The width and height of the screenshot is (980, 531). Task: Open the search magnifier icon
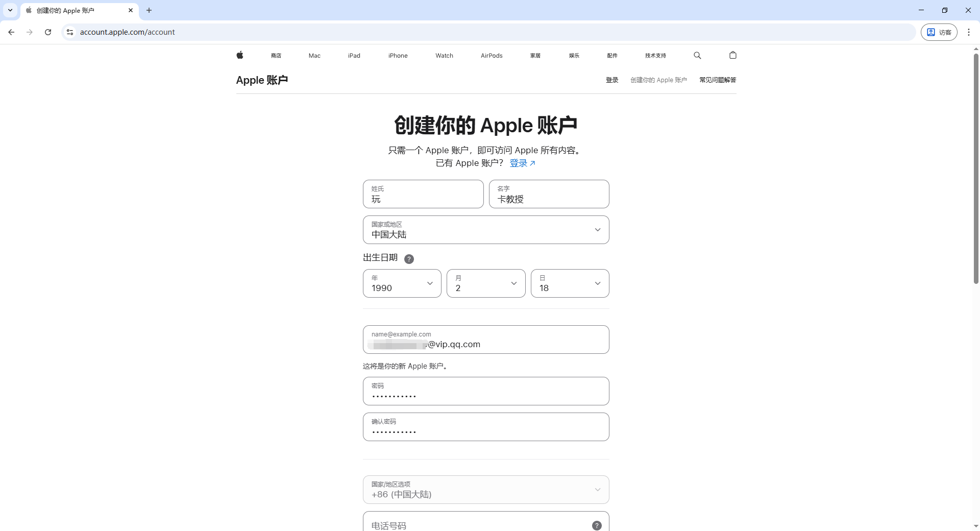coord(697,55)
